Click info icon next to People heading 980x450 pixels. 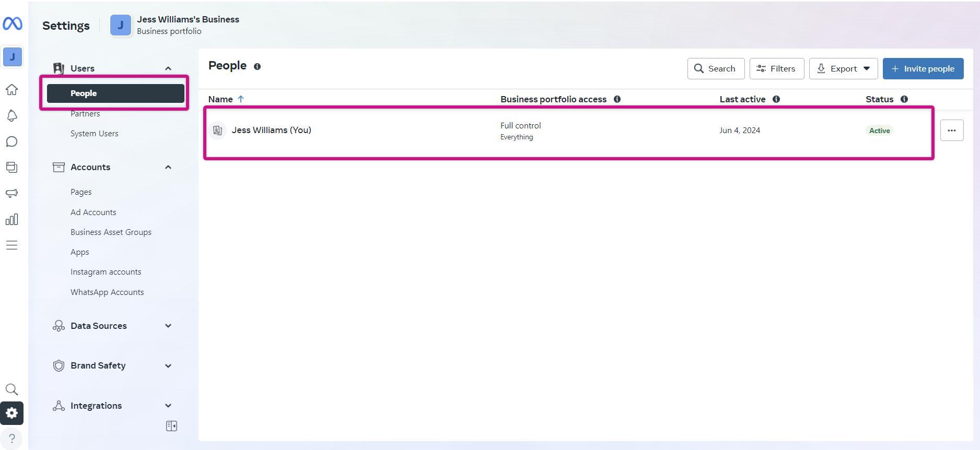[x=257, y=66]
